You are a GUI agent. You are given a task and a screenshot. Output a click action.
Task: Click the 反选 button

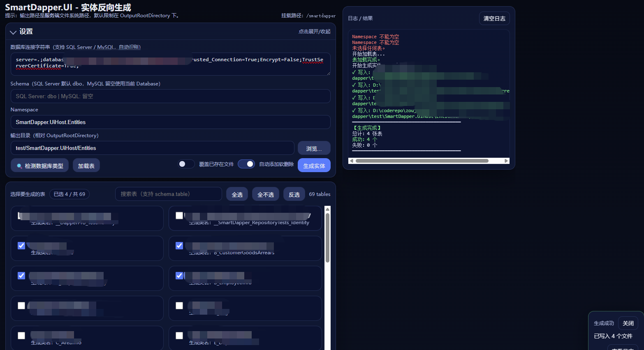294,194
